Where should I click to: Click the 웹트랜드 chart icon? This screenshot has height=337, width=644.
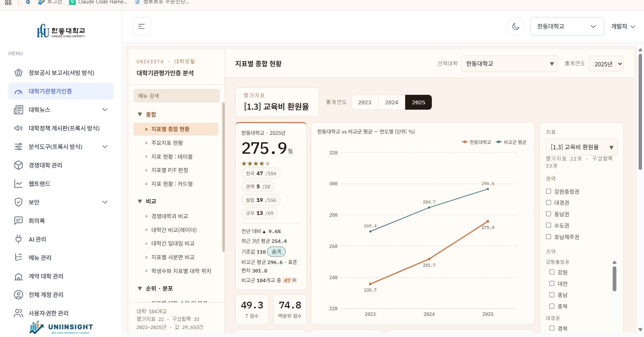pyautogui.click(x=19, y=184)
